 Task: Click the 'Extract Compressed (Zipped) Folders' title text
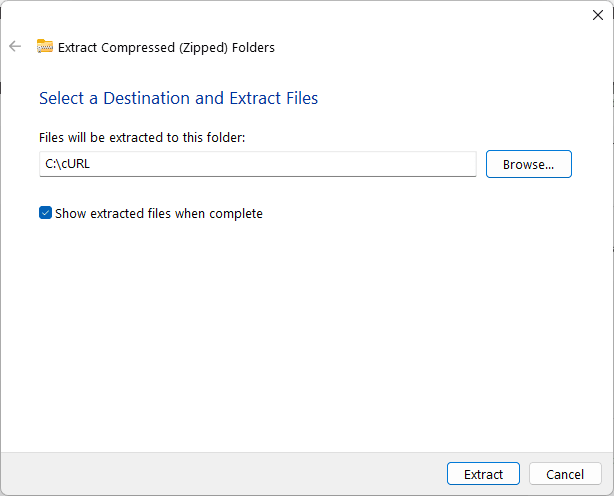166,47
